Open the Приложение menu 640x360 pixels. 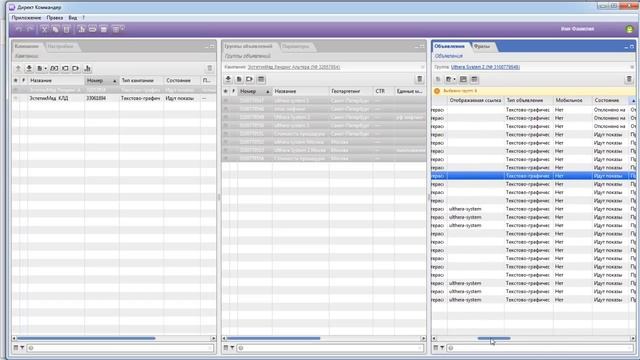pyautogui.click(x=27, y=18)
